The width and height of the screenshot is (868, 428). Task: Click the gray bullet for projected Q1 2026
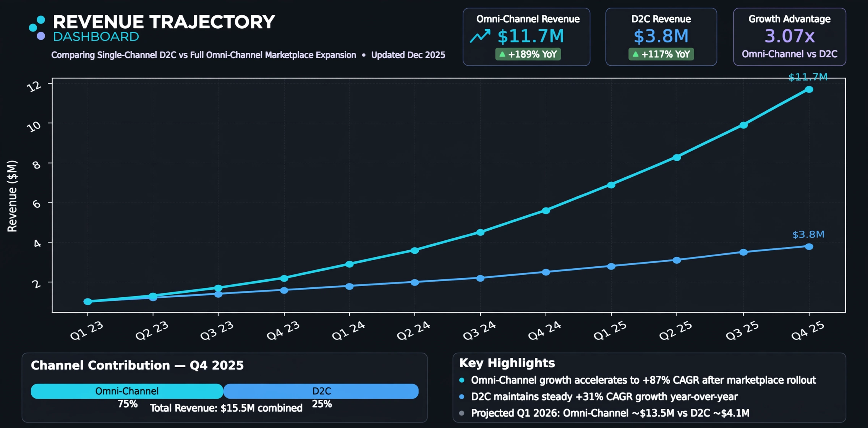click(x=462, y=413)
